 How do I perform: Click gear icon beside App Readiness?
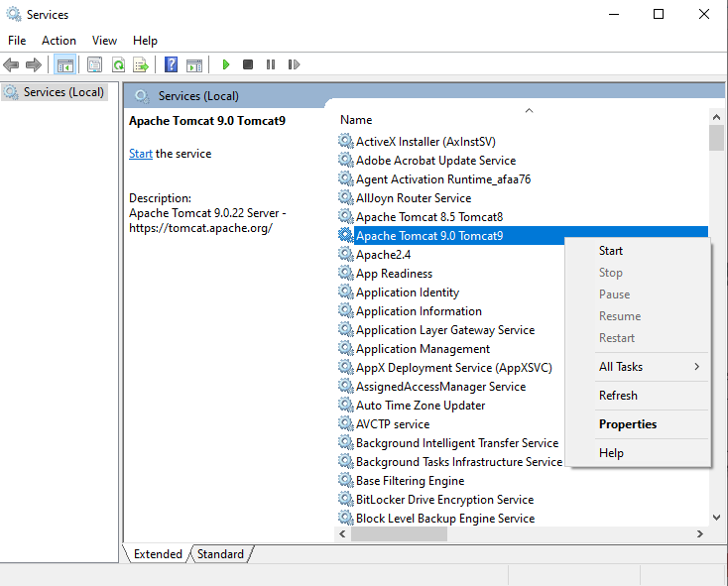(345, 273)
